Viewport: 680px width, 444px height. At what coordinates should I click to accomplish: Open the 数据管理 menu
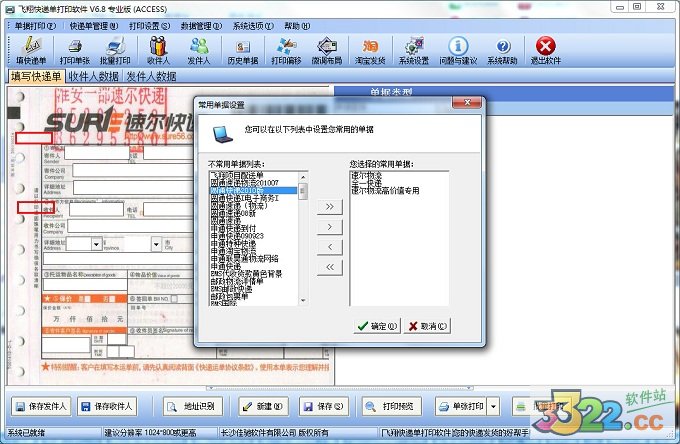[201, 26]
